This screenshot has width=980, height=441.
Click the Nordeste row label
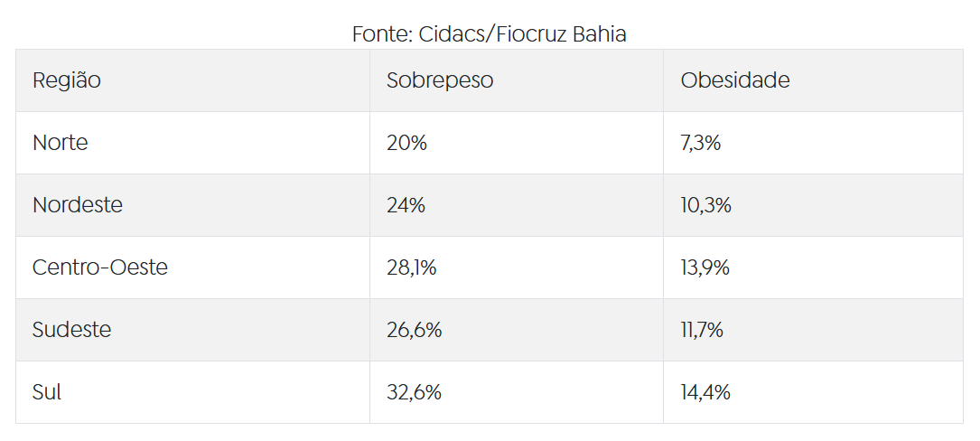point(78,205)
